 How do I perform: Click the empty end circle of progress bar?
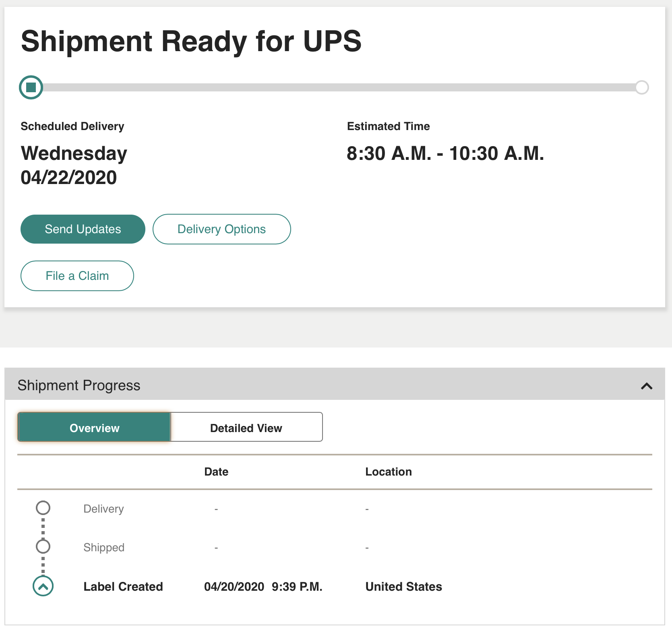tap(642, 87)
